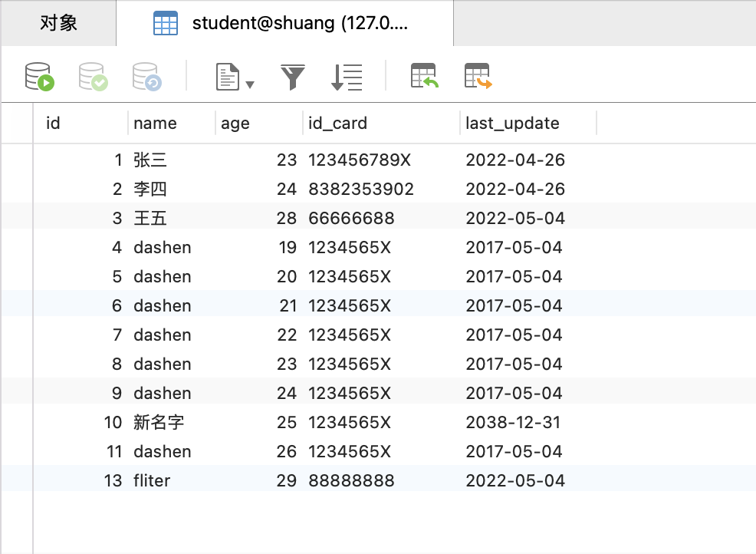The image size is (756, 554).
Task: Click the id_card cell showing 8382353902
Action: tap(360, 190)
